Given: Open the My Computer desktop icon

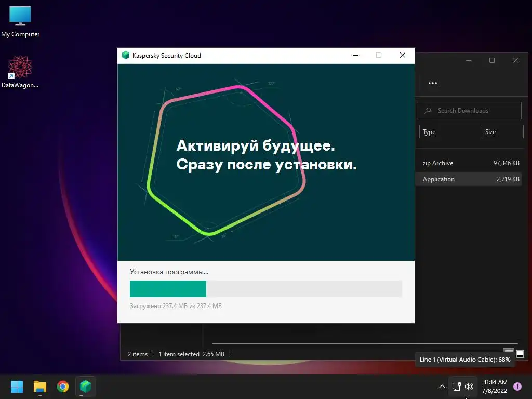Looking at the screenshot, I should [20, 22].
